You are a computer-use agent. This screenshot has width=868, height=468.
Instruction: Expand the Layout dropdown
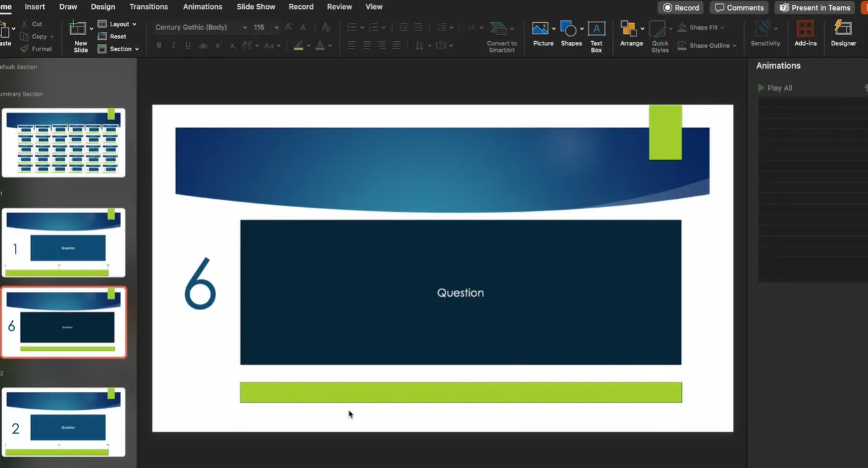click(134, 24)
